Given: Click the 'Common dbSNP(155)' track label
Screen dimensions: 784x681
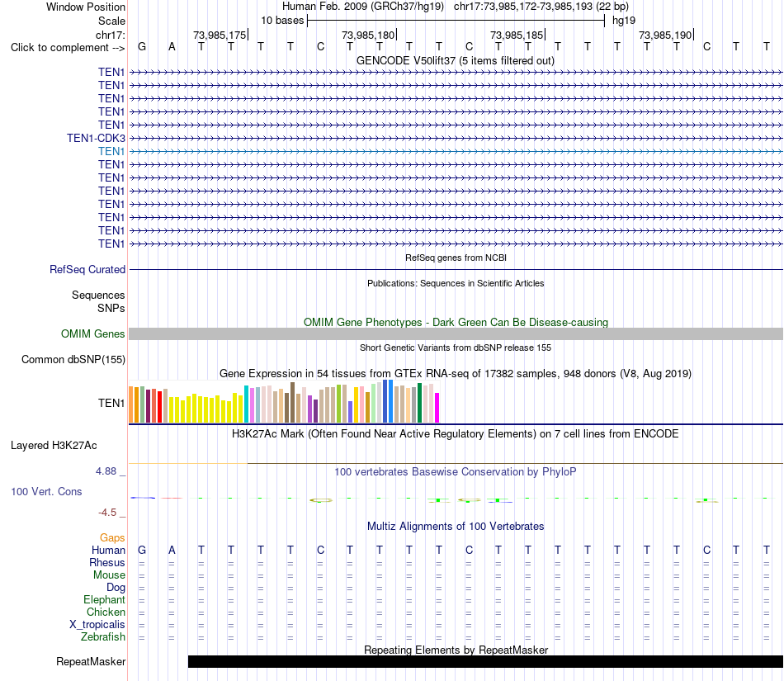Looking at the screenshot, I should click(73, 360).
